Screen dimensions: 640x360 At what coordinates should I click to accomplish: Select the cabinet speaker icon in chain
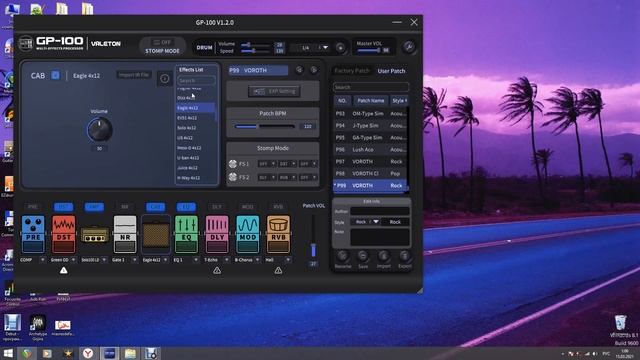tap(156, 235)
